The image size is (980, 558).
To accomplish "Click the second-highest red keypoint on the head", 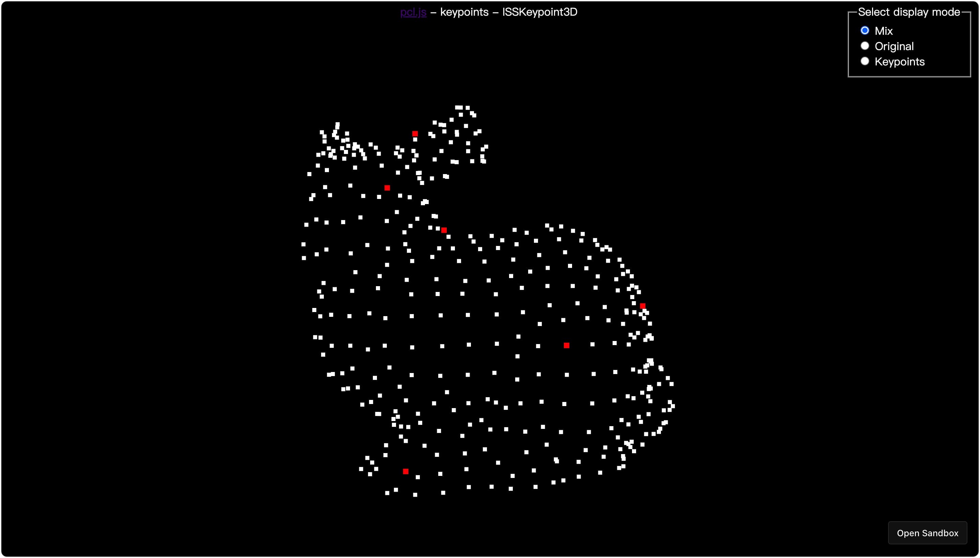I will 387,188.
